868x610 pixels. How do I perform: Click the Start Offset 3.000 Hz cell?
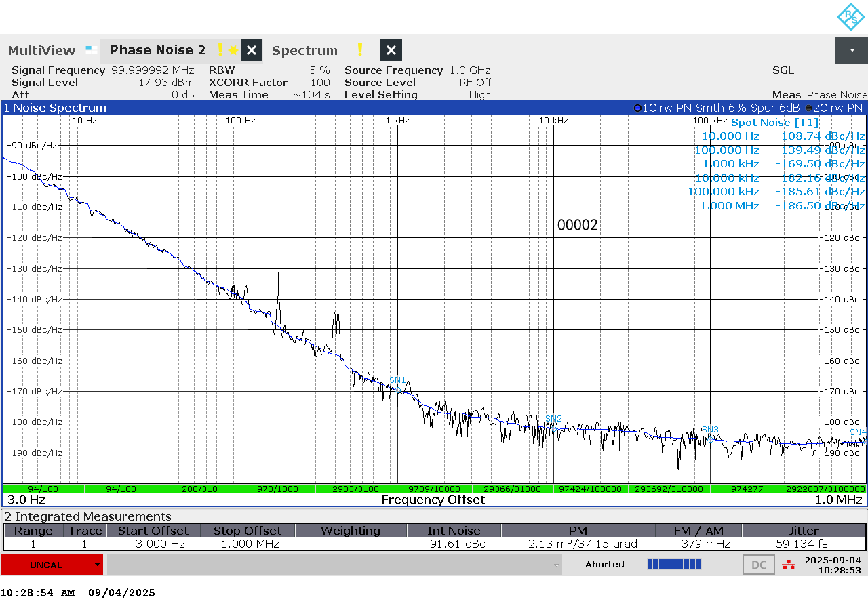coord(153,544)
